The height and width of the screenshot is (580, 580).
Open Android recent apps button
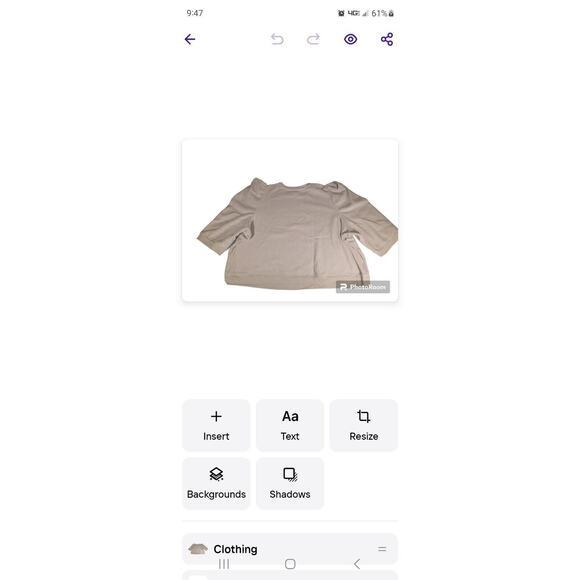(x=224, y=564)
